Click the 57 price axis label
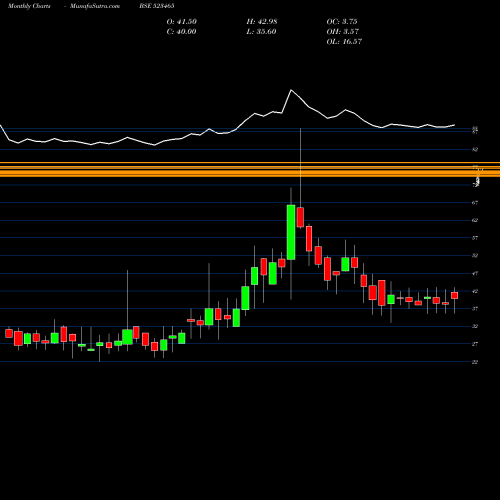 pyautogui.click(x=475, y=238)
